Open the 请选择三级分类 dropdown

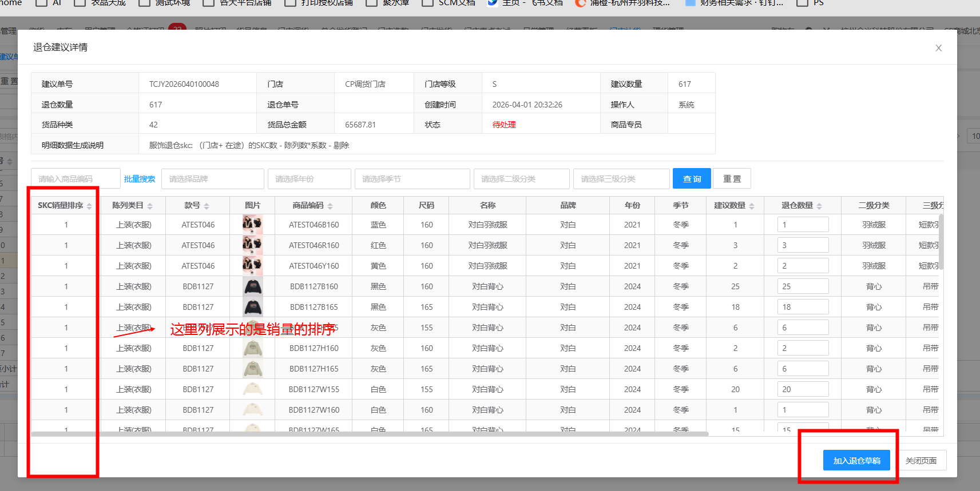click(x=621, y=179)
